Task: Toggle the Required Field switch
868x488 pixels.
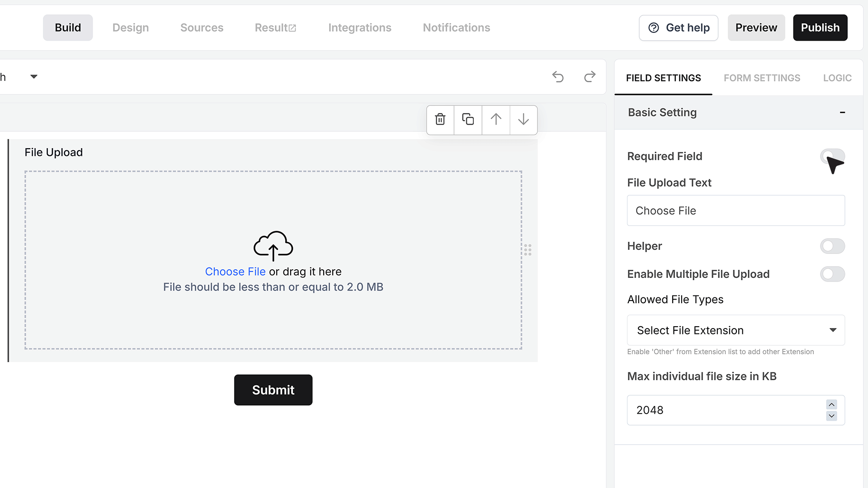Action: [832, 156]
